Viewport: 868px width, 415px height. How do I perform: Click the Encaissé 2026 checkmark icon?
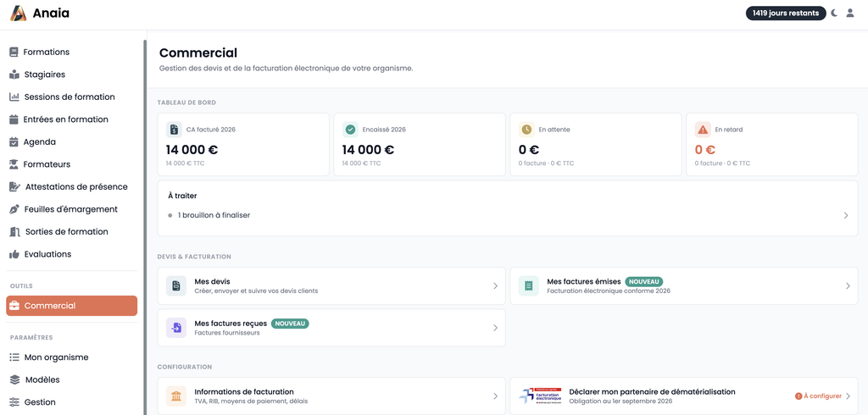[x=350, y=130]
